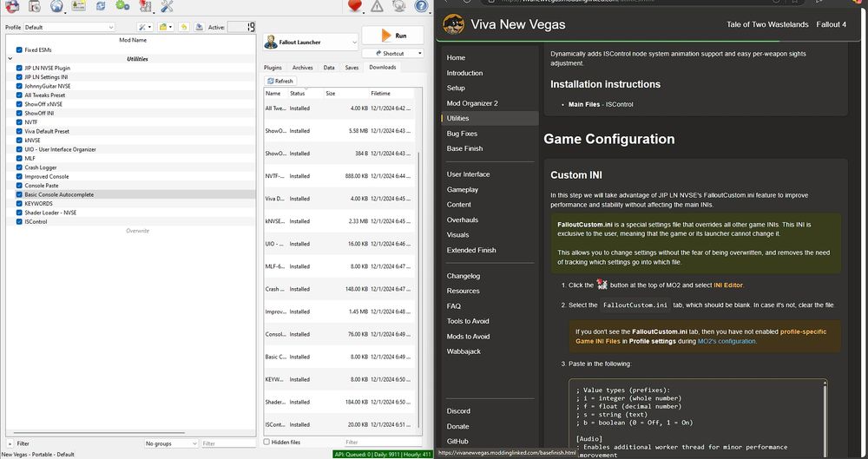The image size is (868, 459).
Task: Open the Nexus globe browser icon
Action: tap(56, 6)
